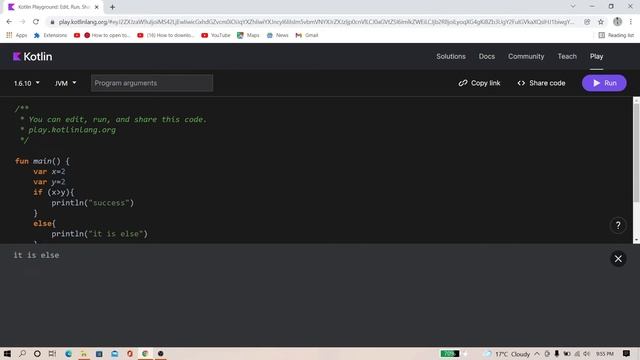
Task: Click the address bar URL
Action: click(316, 22)
